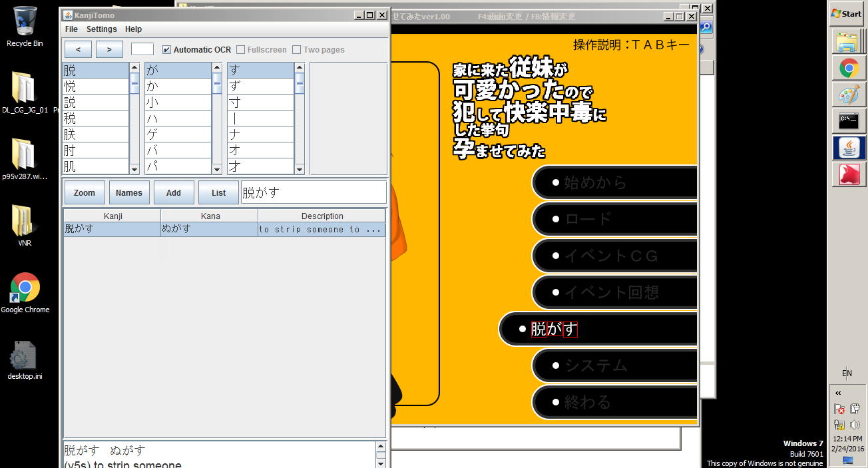Click the volume speaker tray icon
This screenshot has height=468, width=868.
tap(855, 425)
